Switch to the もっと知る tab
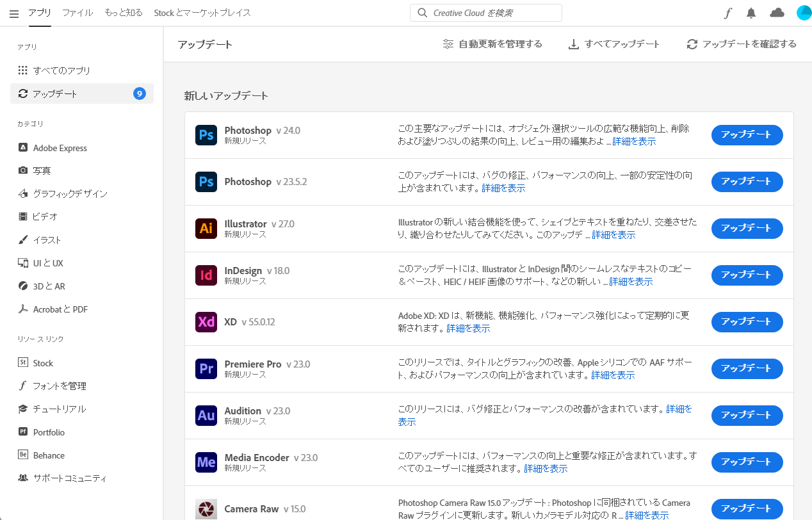Screen dimensions: 812x520 (x=124, y=13)
